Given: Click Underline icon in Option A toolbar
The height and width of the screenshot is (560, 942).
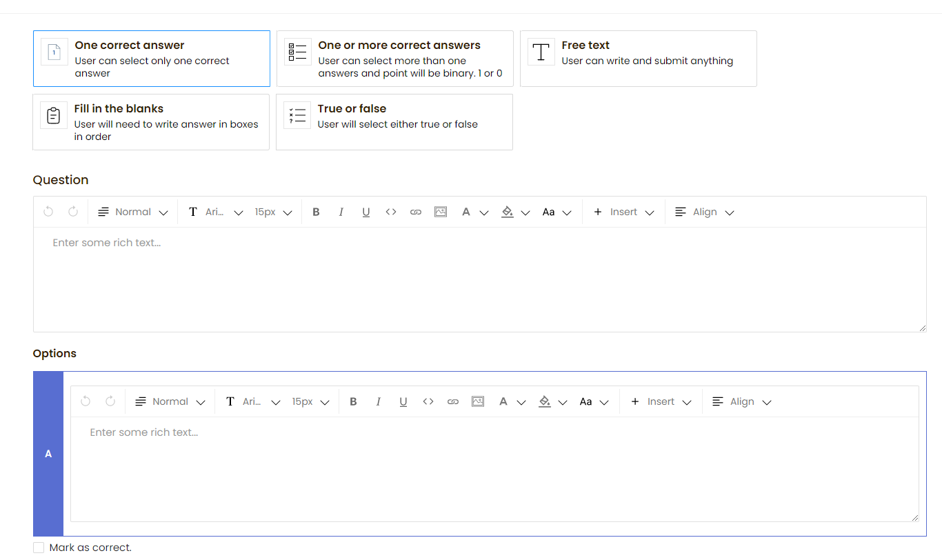Looking at the screenshot, I should pos(403,402).
